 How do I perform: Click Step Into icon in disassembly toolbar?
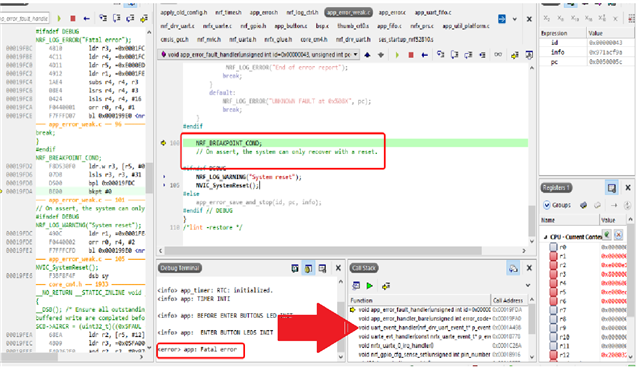tap(103, 18)
